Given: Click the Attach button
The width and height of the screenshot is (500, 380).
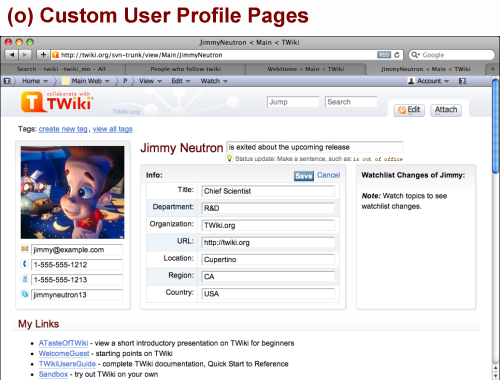Looking at the screenshot, I should tap(446, 110).
